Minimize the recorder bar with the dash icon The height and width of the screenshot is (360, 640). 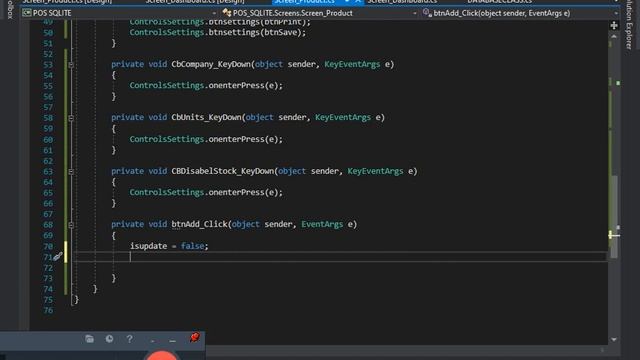click(173, 340)
